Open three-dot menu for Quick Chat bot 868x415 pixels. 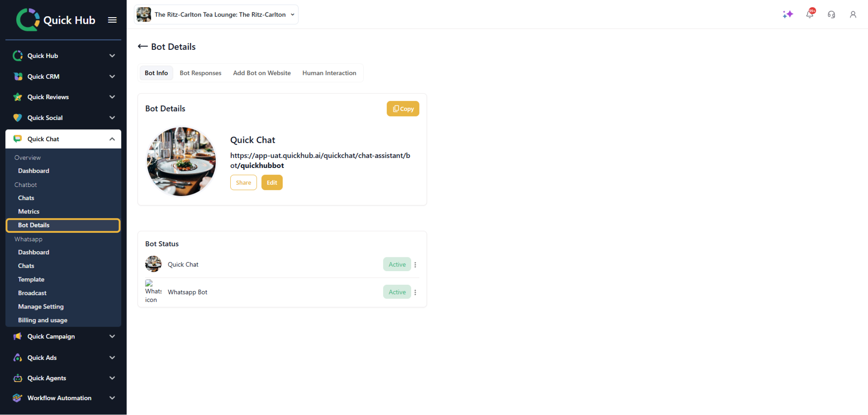click(x=415, y=265)
